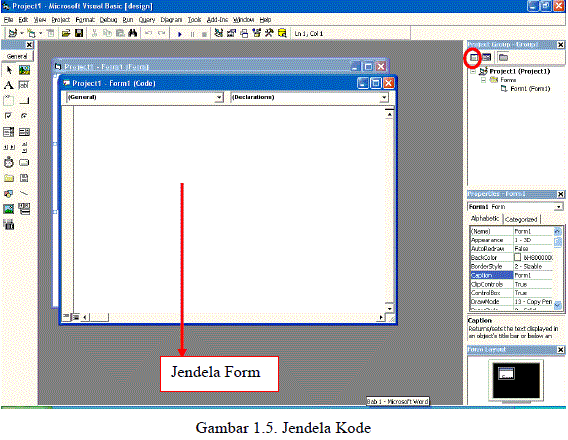Select Form1 (Form1) in project tree
Screen dimensions: 568x440
point(530,89)
